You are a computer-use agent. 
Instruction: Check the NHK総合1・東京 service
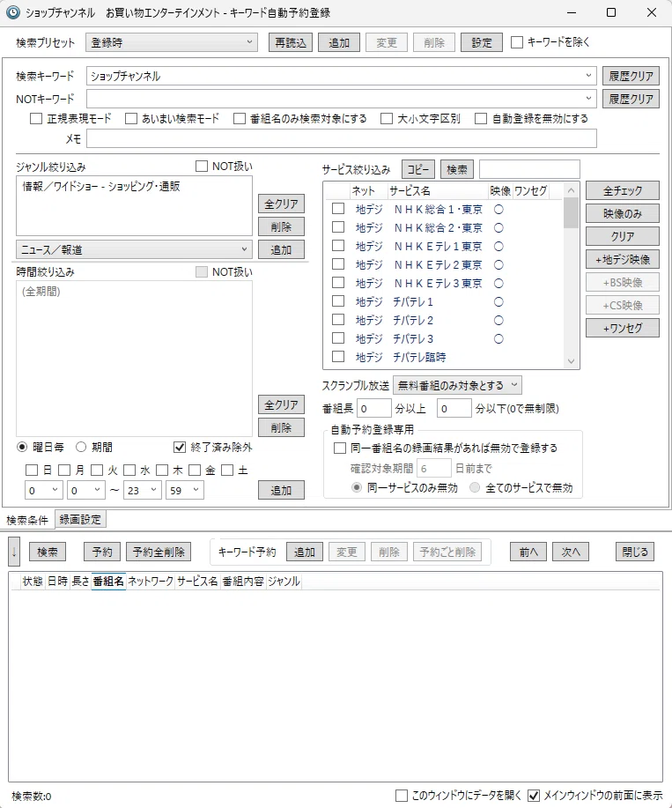point(338,209)
